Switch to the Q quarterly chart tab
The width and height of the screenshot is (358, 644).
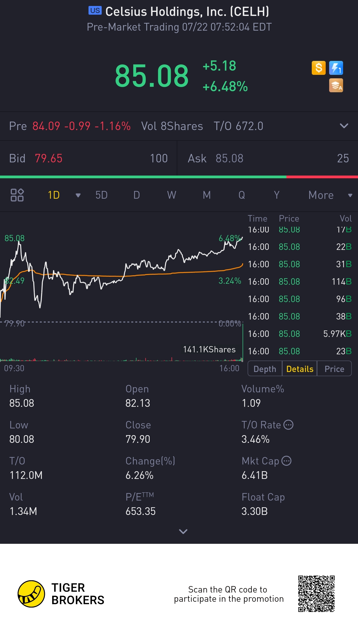(242, 195)
